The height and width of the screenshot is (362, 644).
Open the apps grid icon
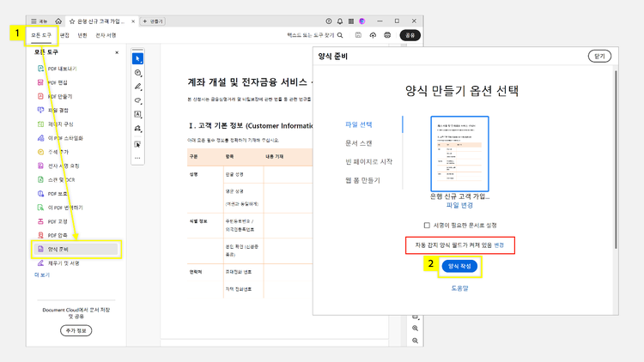pyautogui.click(x=350, y=21)
